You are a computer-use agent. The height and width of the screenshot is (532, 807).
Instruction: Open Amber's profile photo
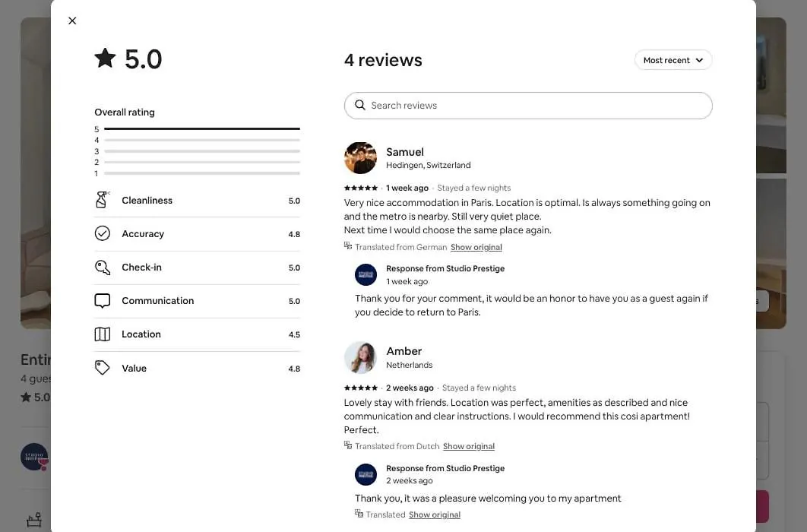coord(360,358)
